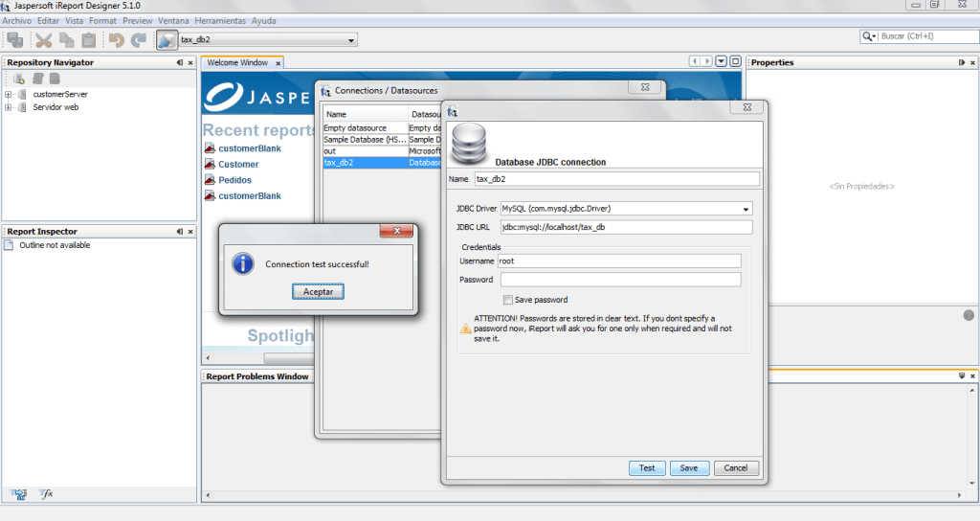The width and height of the screenshot is (980, 521).
Task: Click the JDBC URL input field
Action: tap(626, 227)
